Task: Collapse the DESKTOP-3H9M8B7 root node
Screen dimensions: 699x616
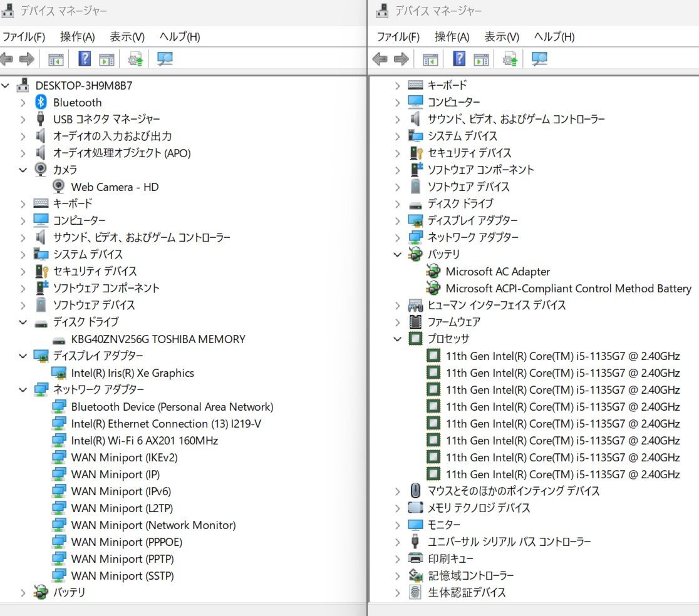Action: [6, 85]
